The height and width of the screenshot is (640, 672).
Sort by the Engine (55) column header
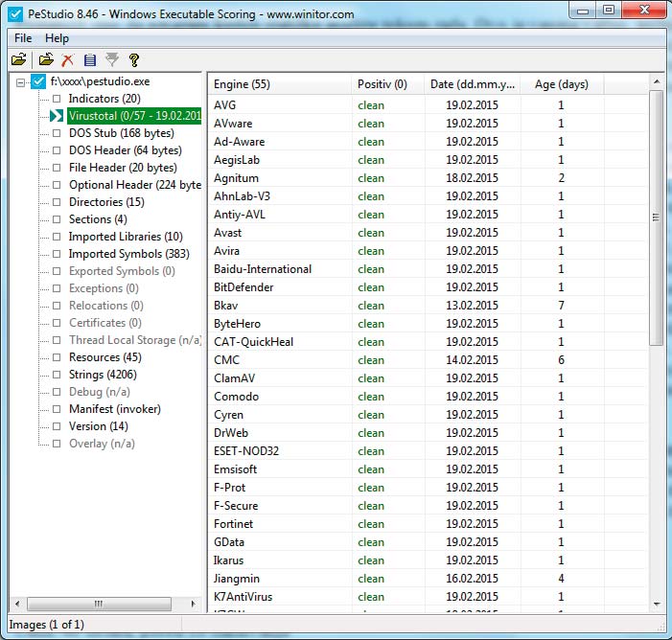(x=280, y=84)
